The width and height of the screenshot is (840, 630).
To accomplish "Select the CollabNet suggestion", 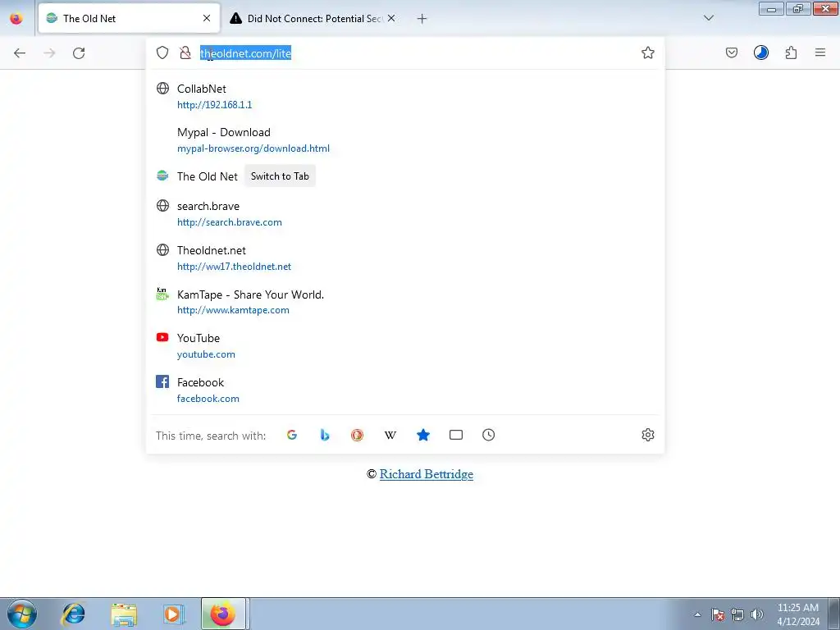I will click(405, 97).
